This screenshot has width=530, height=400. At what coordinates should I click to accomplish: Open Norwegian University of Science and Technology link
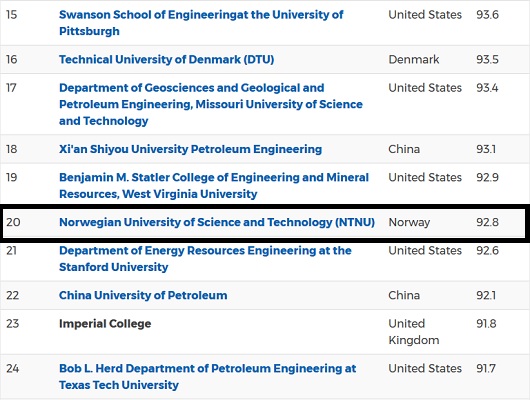coord(217,222)
